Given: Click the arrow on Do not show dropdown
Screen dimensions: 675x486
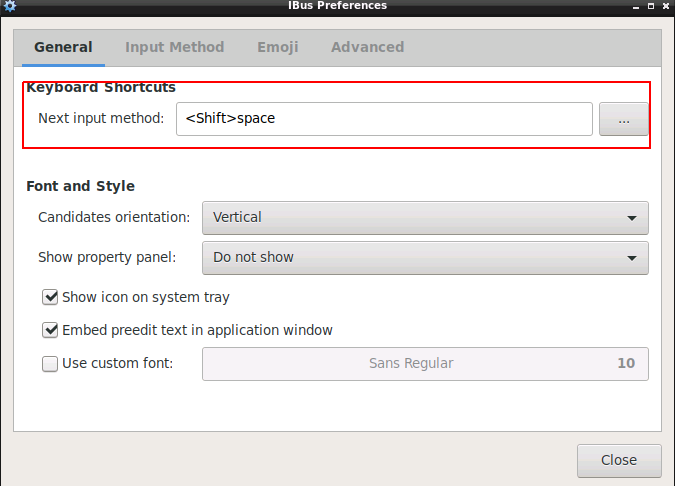Looking at the screenshot, I should [x=632, y=258].
